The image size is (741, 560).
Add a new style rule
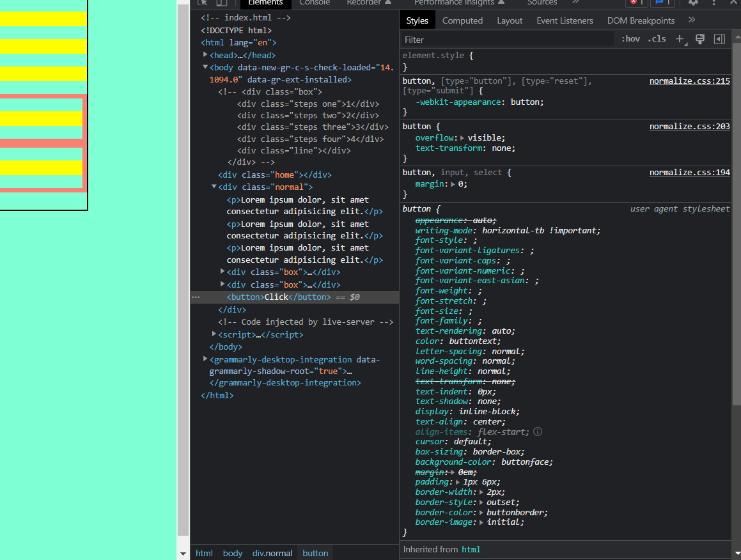(x=680, y=39)
